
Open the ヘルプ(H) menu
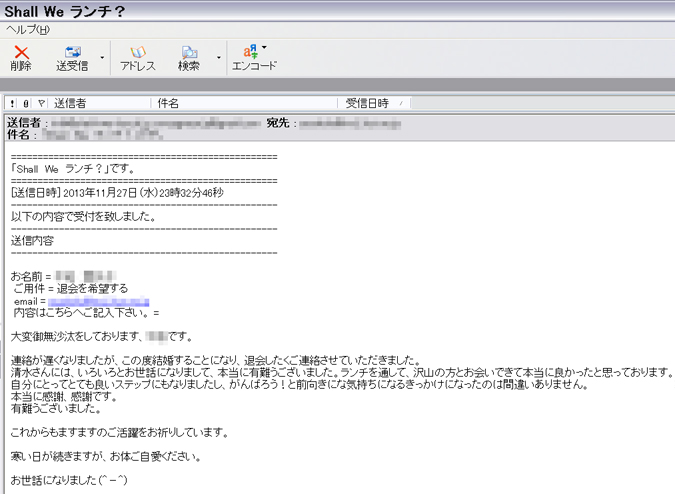click(28, 30)
